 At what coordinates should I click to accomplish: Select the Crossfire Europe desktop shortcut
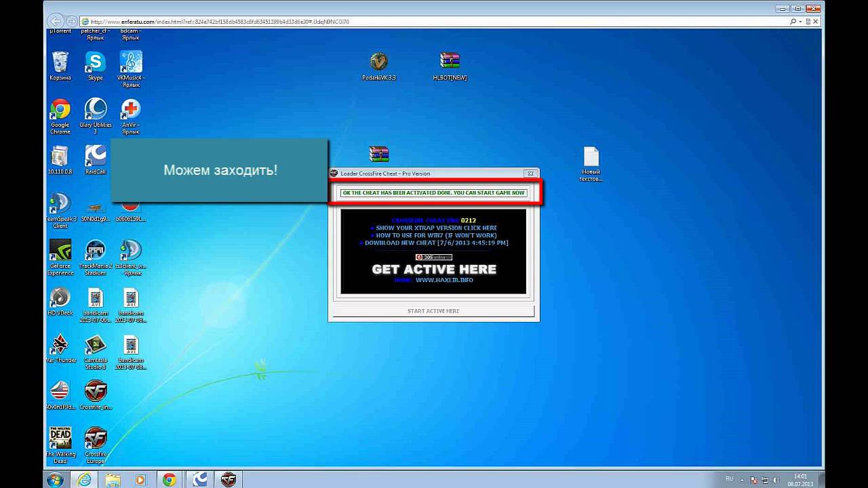point(96,445)
